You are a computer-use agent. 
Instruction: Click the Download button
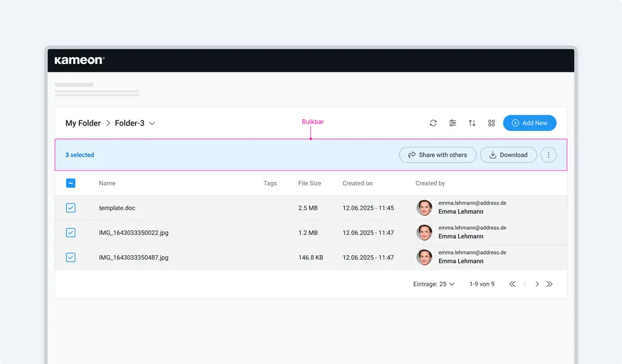(x=508, y=155)
